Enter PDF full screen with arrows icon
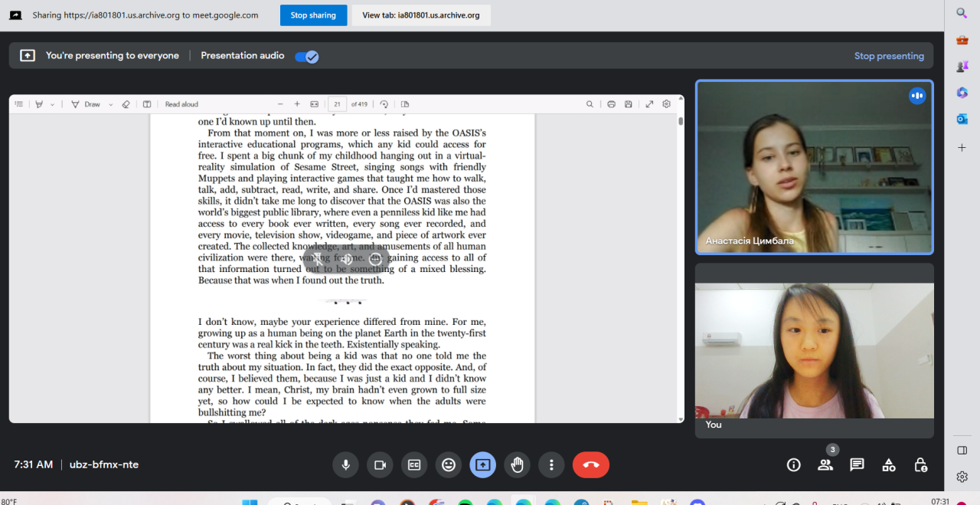Image resolution: width=980 pixels, height=505 pixels. (649, 104)
